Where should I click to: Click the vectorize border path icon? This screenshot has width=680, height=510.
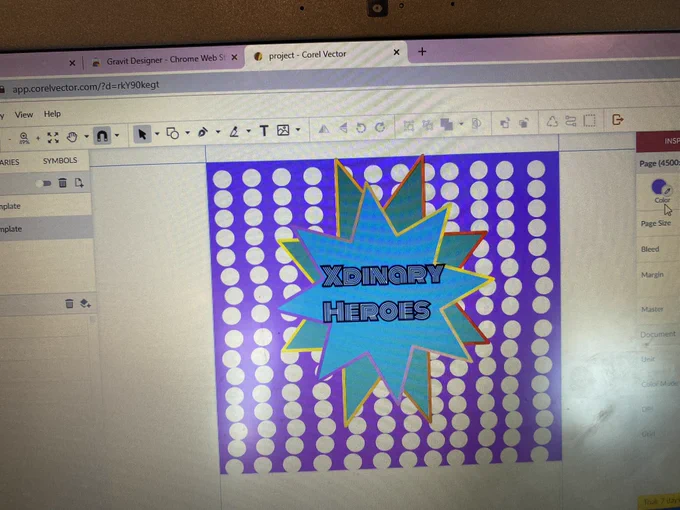click(x=571, y=121)
